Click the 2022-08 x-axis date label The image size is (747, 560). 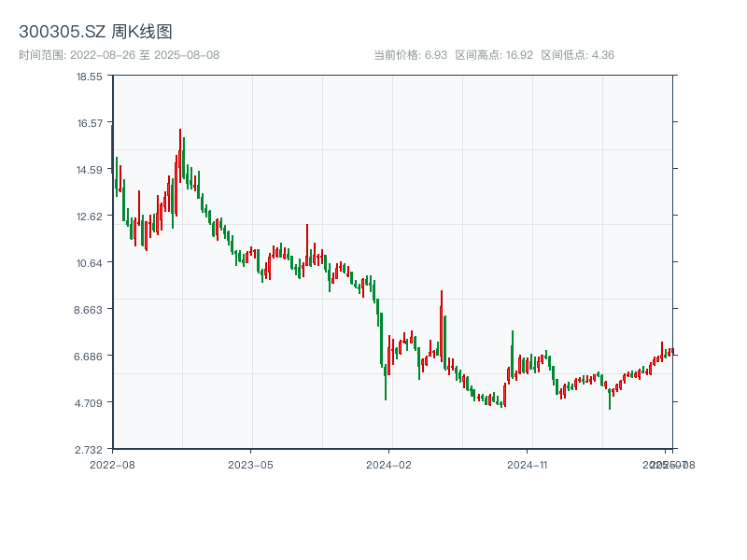tap(112, 464)
